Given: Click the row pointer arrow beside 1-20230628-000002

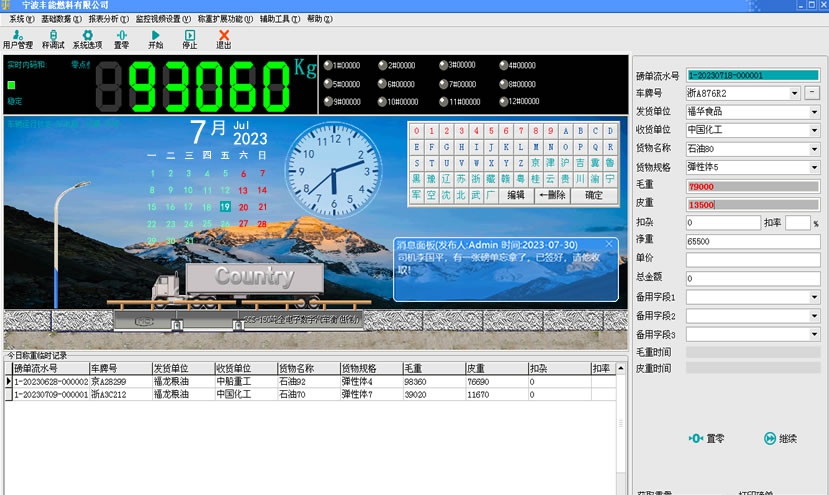Looking at the screenshot, I should pyautogui.click(x=8, y=381).
